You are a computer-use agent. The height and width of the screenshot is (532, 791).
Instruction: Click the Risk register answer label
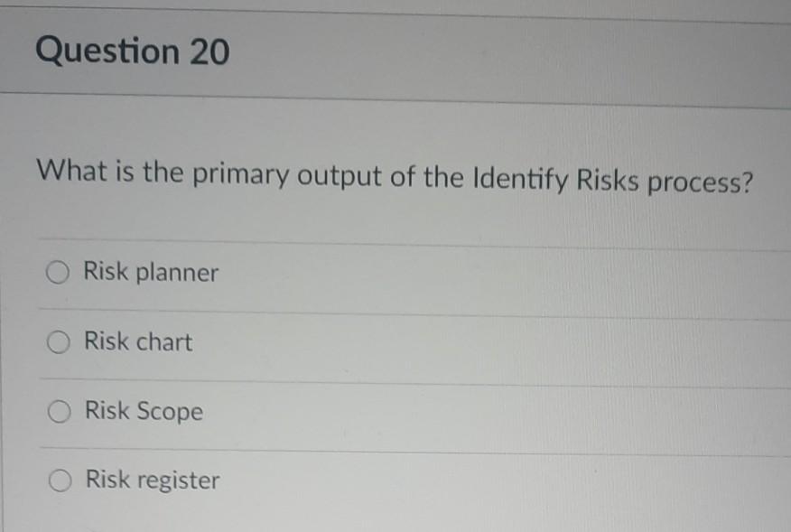point(150,481)
